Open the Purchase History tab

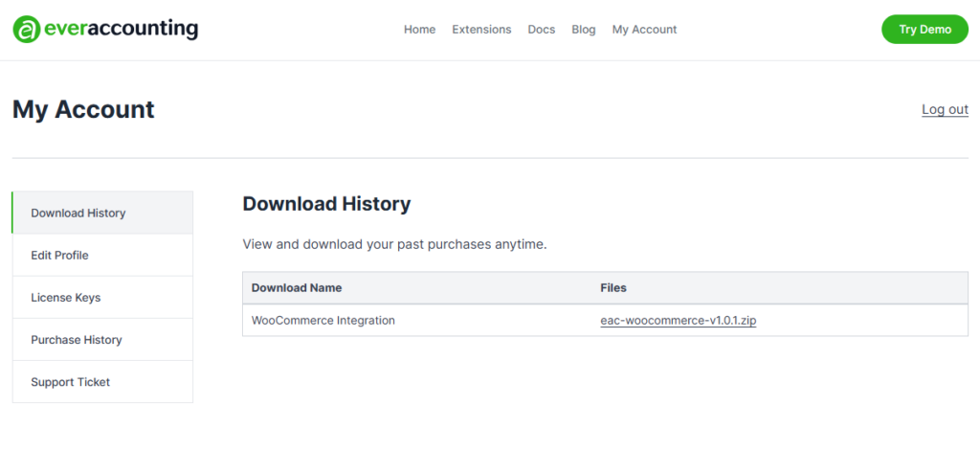tap(102, 340)
